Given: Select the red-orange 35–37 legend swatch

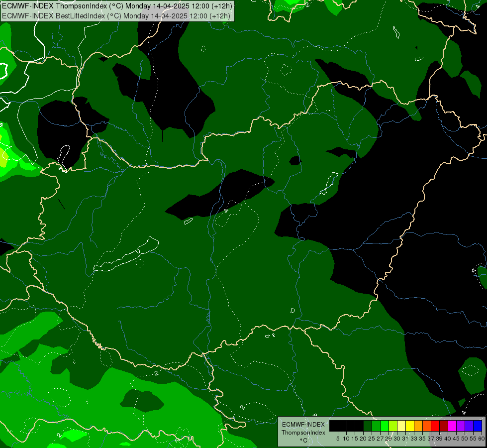Looking at the screenshot, I should (x=427, y=426).
